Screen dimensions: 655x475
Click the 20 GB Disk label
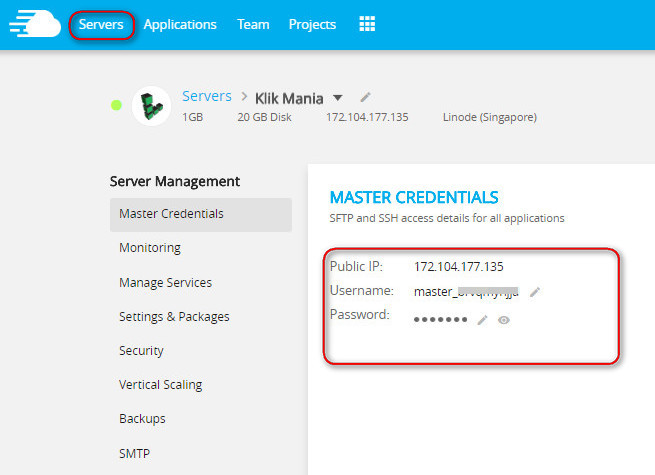(x=264, y=117)
